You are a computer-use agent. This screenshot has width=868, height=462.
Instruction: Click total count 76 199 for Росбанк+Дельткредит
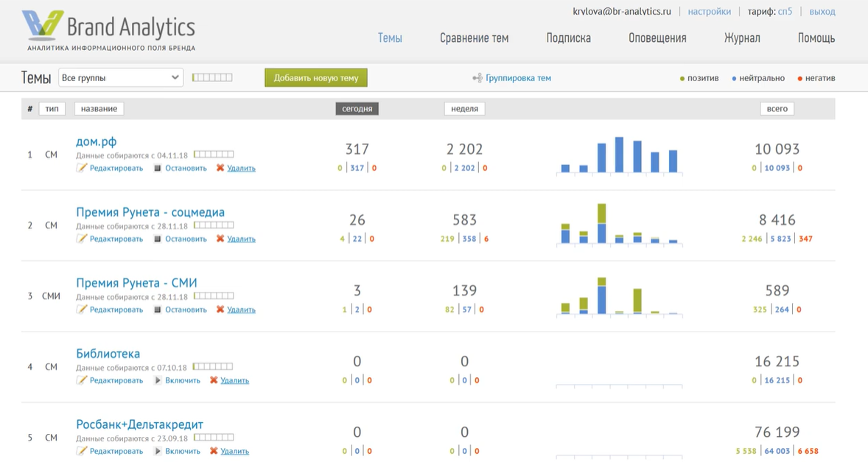click(777, 432)
